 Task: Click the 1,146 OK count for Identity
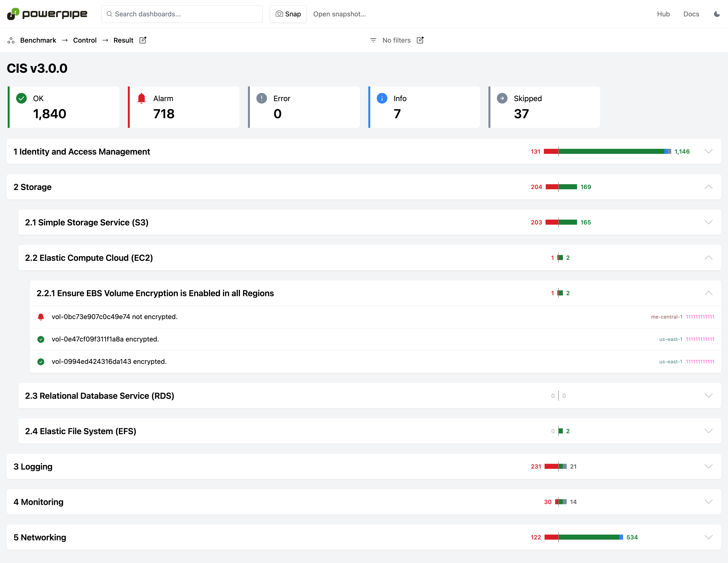tap(682, 151)
